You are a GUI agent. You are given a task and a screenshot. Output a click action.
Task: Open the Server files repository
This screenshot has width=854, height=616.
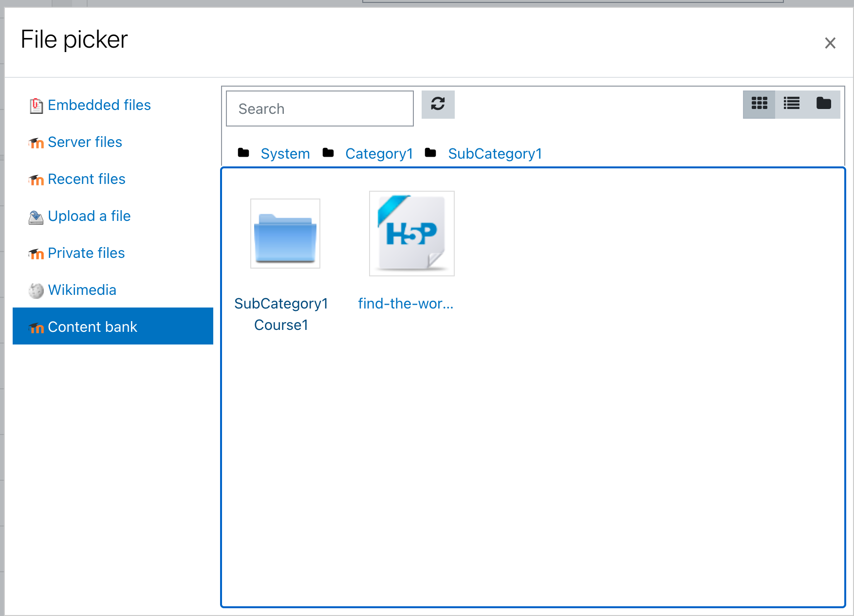coord(85,142)
